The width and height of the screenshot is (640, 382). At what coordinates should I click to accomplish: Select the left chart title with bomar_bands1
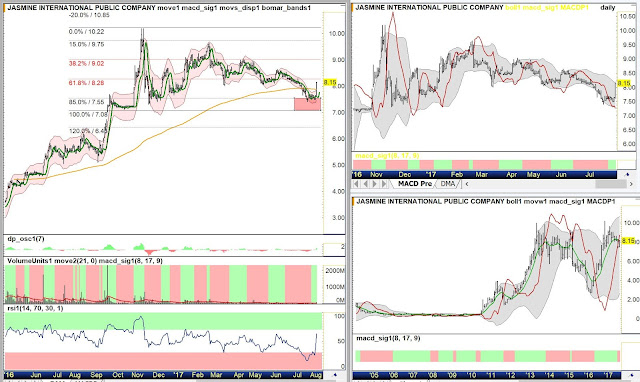click(x=159, y=7)
